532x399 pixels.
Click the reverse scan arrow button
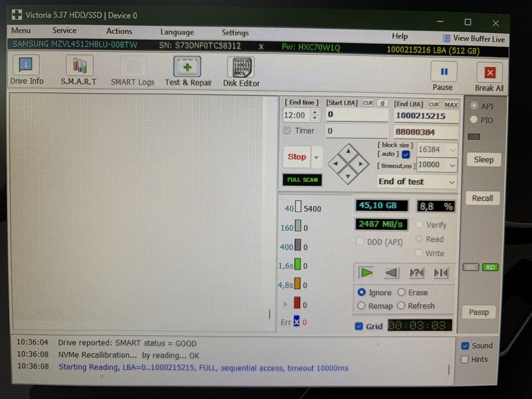[x=391, y=272]
